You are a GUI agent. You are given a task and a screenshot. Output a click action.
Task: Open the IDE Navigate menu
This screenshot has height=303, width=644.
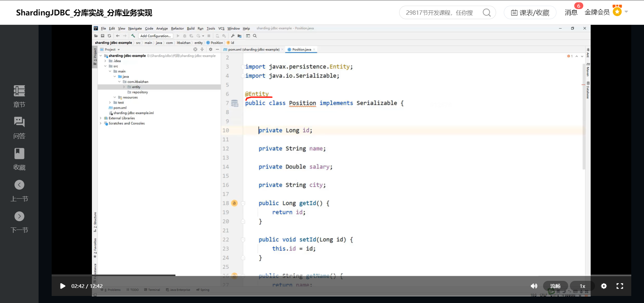point(135,29)
